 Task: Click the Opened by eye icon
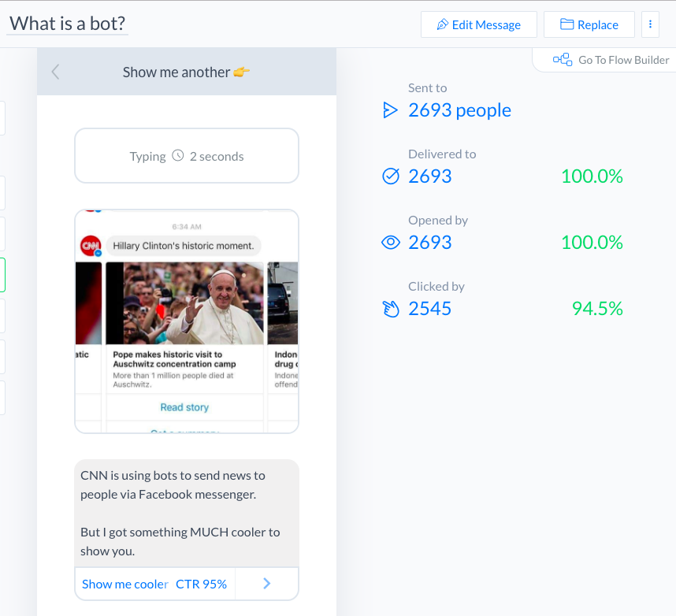click(x=390, y=243)
